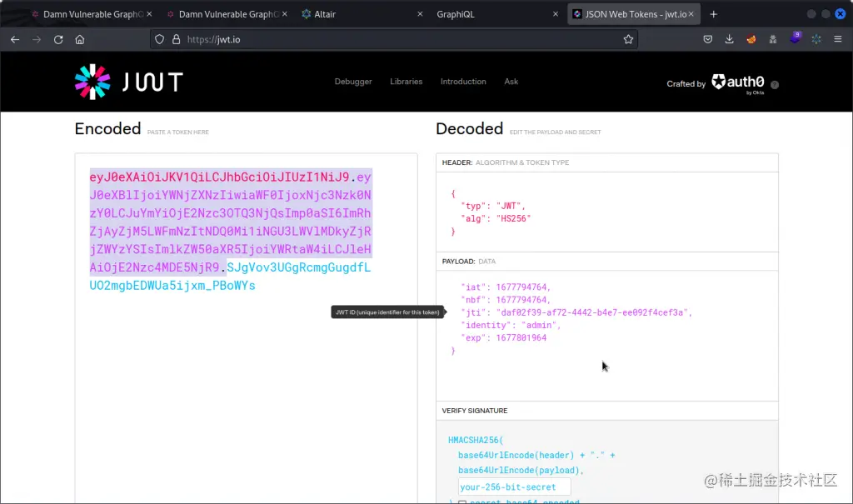Click the your-256-bit-secret input field
Image resolution: width=853 pixels, height=504 pixels.
(x=515, y=487)
